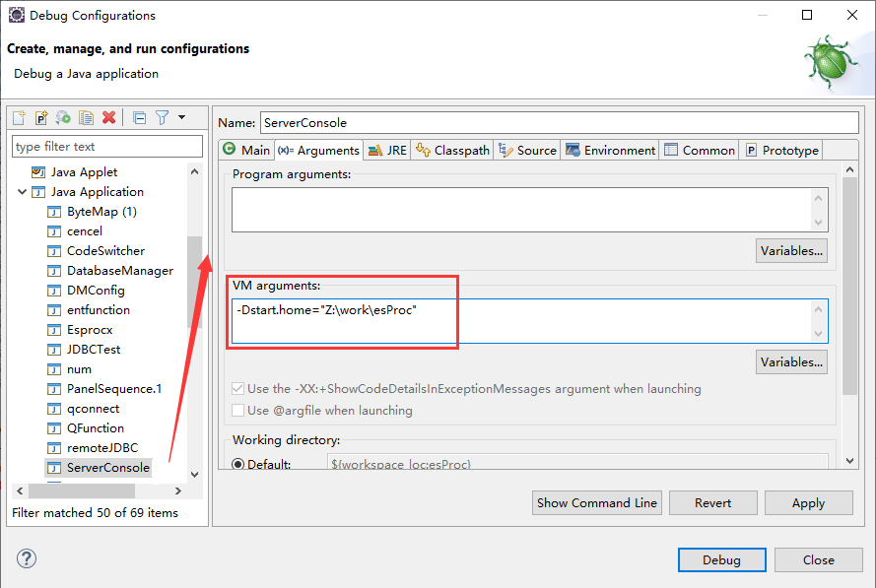This screenshot has height=588, width=876.
Task: Delete selected configuration with red X
Action: coord(109,118)
